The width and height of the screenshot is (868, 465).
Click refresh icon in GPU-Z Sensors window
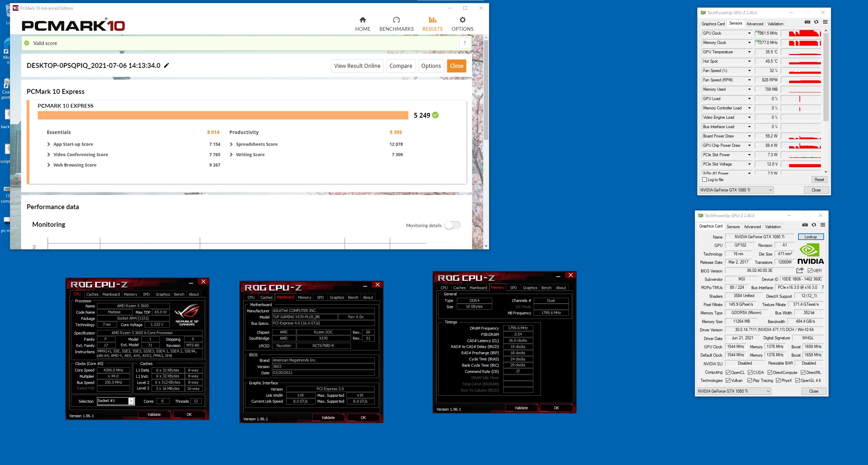pos(816,22)
